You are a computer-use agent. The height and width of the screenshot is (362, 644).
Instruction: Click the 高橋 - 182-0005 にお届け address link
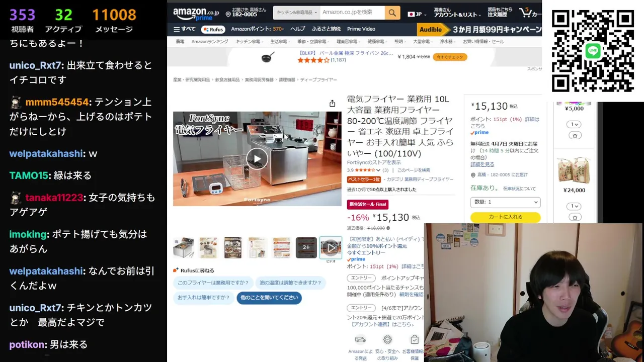pos(502,175)
